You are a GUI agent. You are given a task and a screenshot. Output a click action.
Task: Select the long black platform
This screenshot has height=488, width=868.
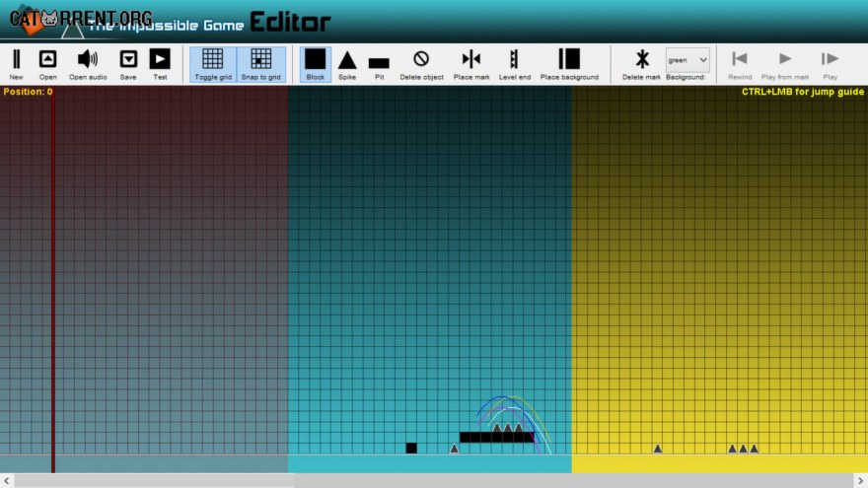tap(497, 437)
